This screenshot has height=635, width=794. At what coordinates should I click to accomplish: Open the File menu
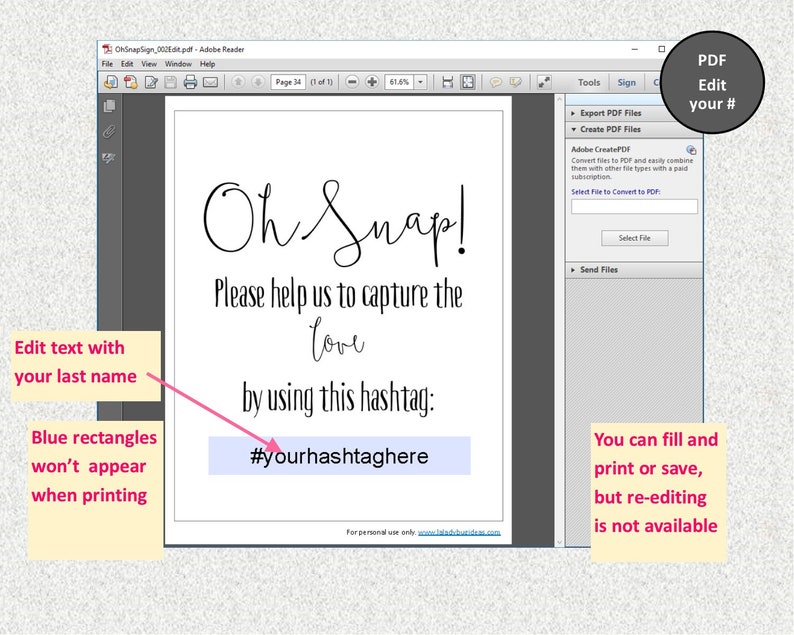pos(107,64)
